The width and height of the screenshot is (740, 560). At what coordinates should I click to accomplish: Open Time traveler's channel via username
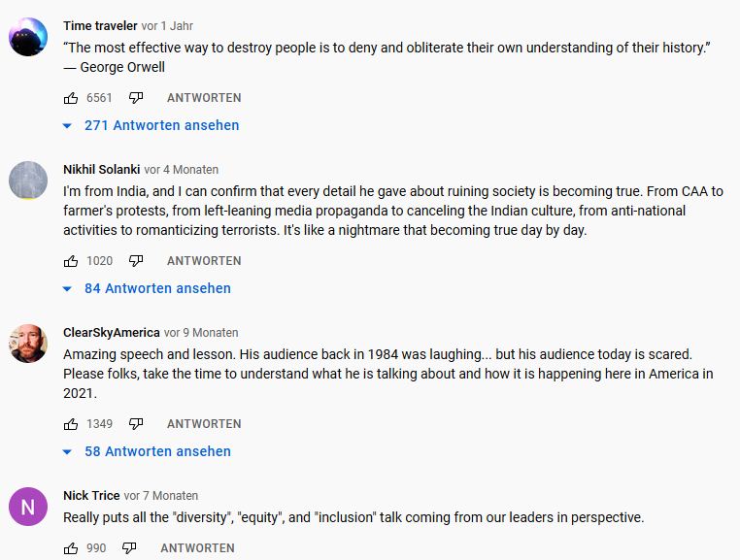100,25
